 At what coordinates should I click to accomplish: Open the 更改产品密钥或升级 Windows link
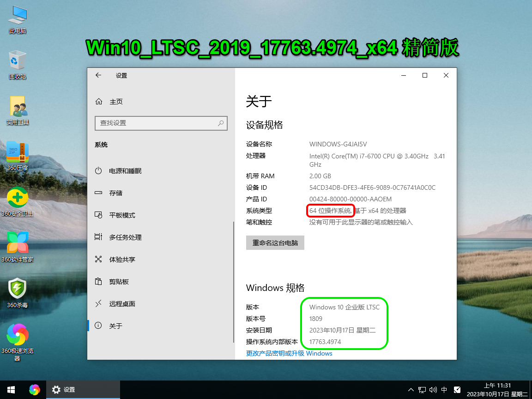tap(289, 353)
